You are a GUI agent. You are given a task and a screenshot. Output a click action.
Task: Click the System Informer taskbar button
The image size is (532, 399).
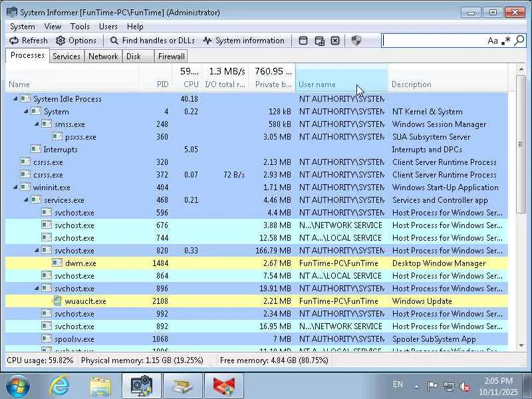[142, 386]
